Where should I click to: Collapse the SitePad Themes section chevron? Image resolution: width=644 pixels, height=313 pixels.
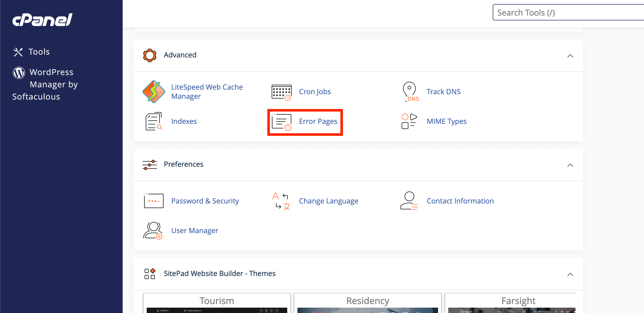[570, 274]
